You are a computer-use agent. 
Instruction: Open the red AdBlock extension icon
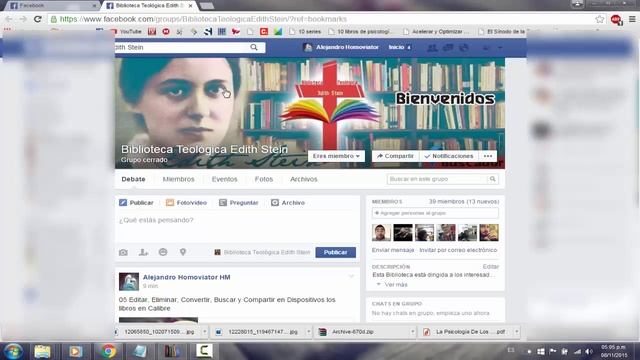[x=616, y=19]
